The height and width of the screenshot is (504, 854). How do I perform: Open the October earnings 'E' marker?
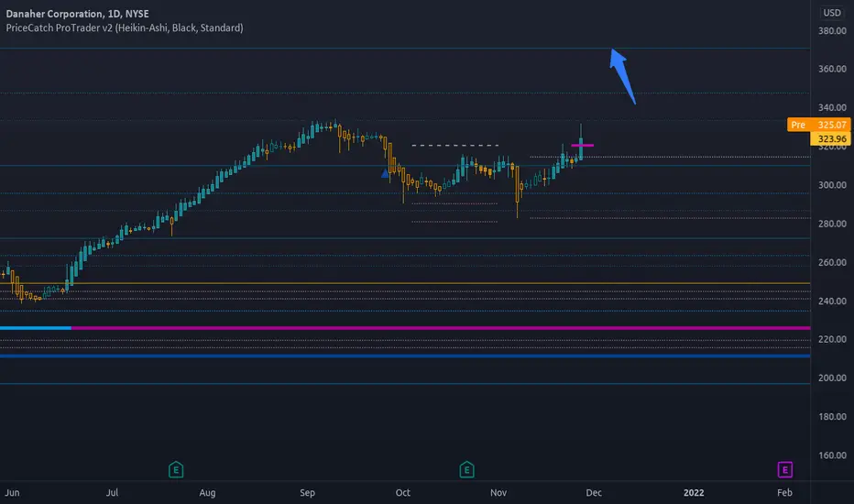coord(466,470)
